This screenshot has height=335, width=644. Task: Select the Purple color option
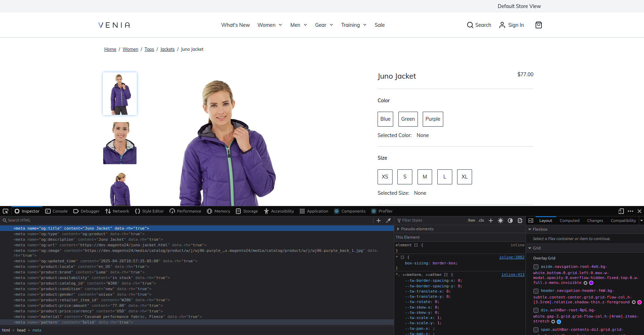(x=433, y=119)
